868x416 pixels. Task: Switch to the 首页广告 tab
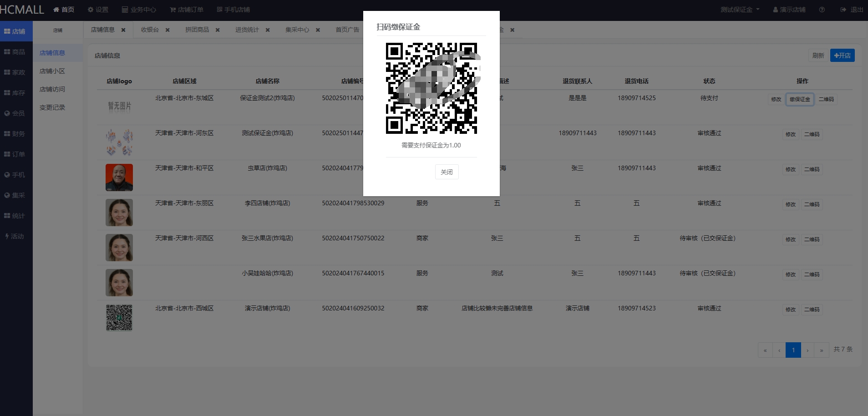[347, 30]
